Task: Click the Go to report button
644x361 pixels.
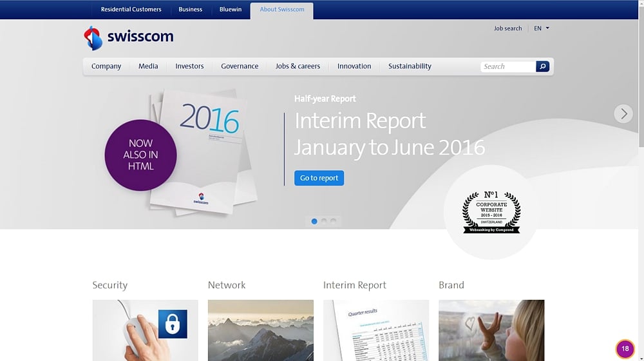Action: tap(319, 178)
